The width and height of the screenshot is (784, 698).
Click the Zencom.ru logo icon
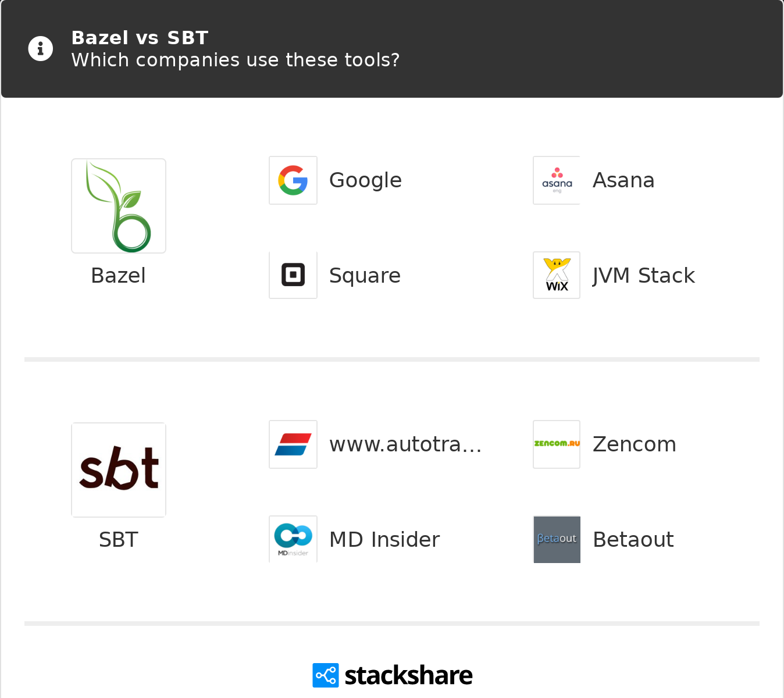(x=557, y=444)
